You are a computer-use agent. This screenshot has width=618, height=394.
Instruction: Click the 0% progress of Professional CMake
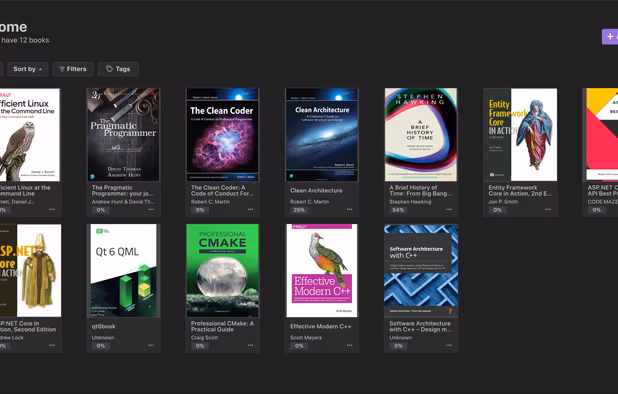tap(200, 346)
